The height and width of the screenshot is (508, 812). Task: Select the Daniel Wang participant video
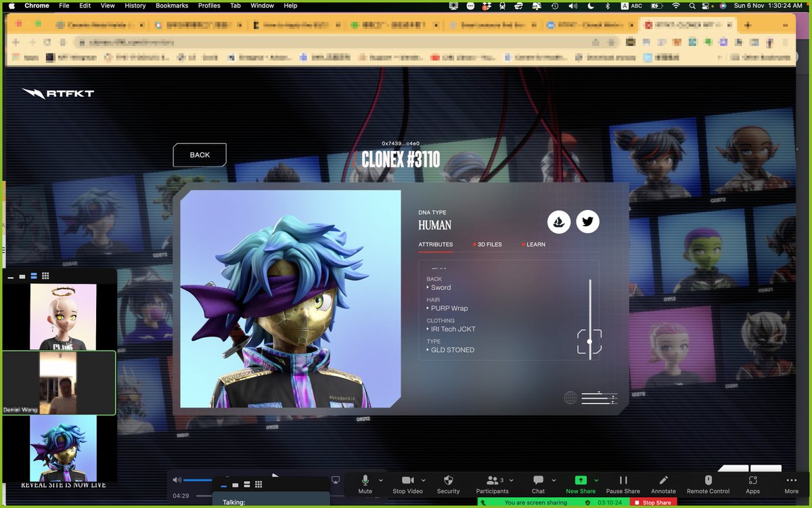click(59, 383)
